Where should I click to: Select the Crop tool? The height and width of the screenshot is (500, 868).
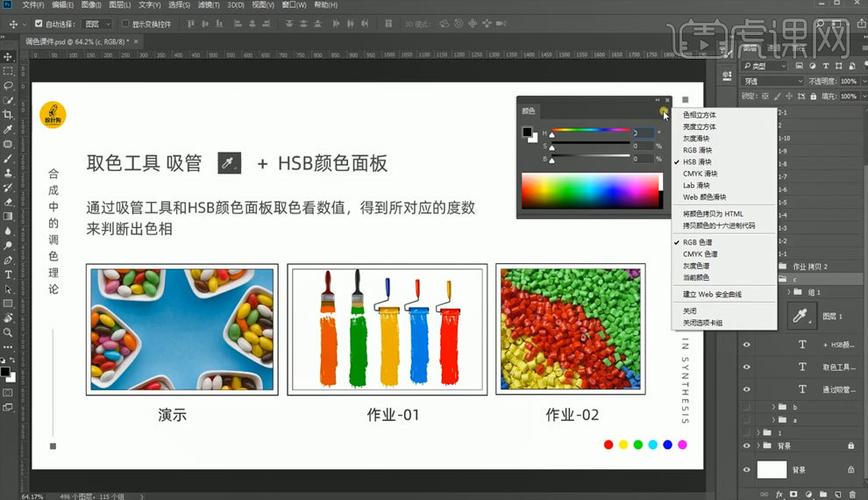(x=8, y=115)
